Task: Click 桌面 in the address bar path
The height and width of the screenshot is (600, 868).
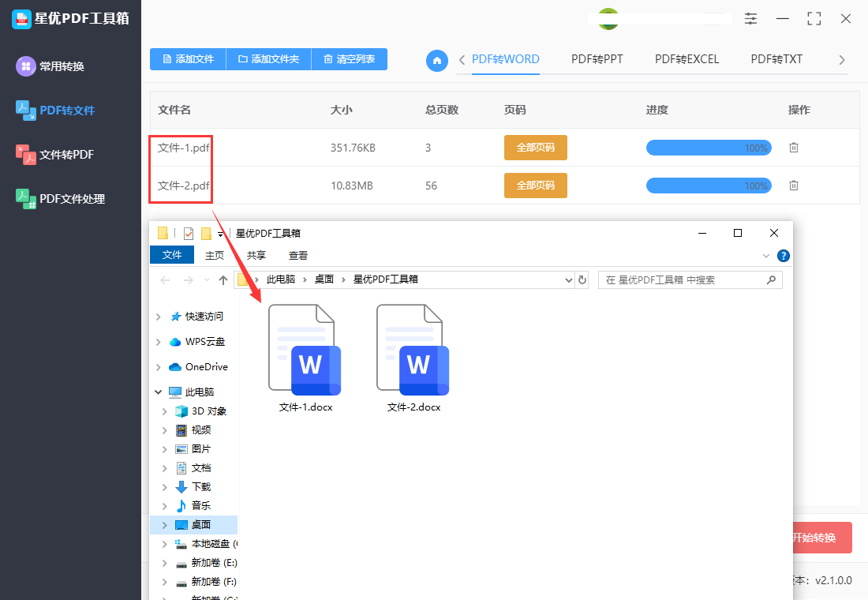Action: (x=324, y=279)
